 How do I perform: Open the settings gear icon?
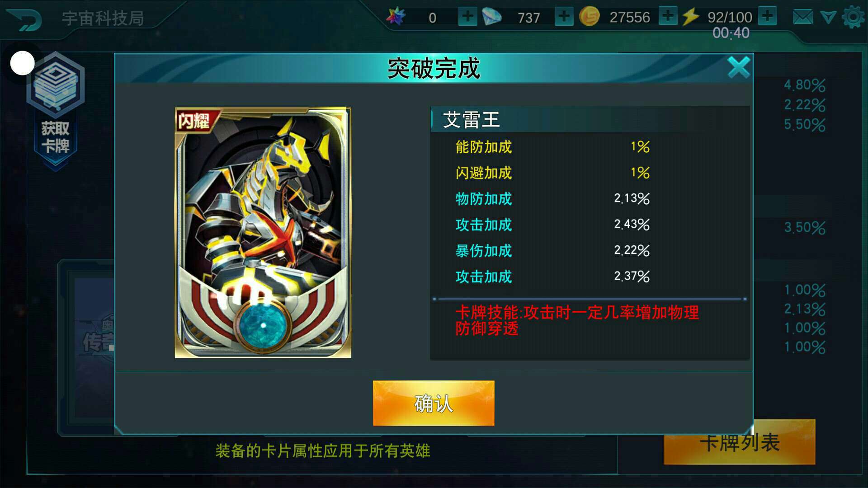[x=854, y=17]
